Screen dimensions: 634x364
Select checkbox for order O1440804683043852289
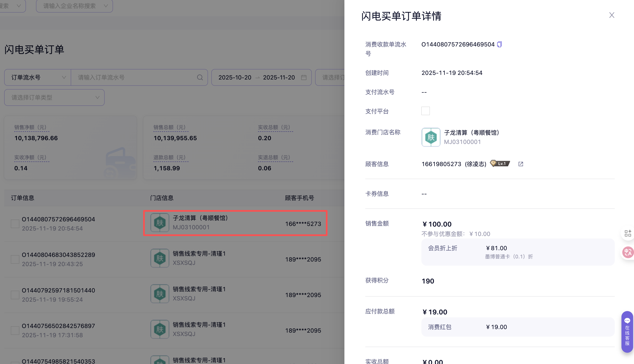coord(15,259)
